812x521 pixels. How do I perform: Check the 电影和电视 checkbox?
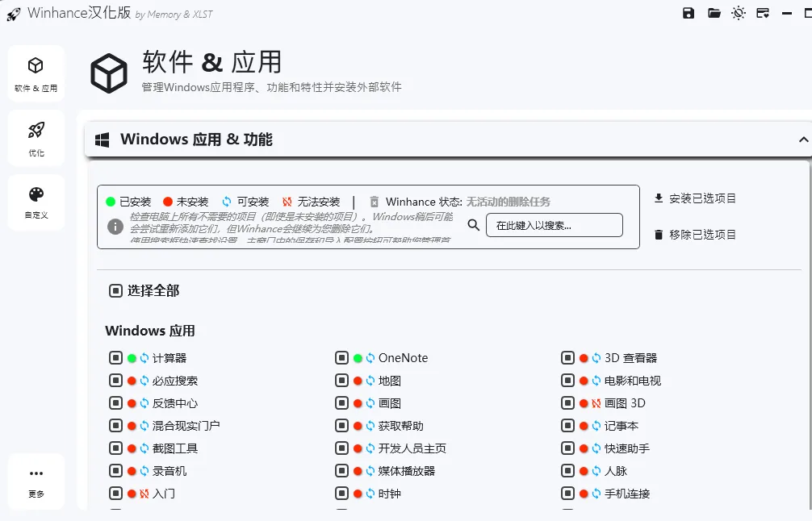point(567,381)
